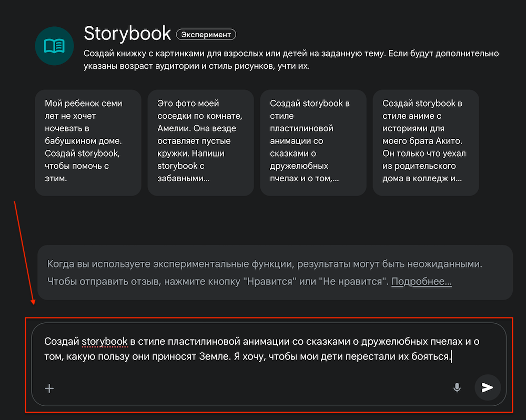Open the "Подробнее…" link

click(421, 281)
